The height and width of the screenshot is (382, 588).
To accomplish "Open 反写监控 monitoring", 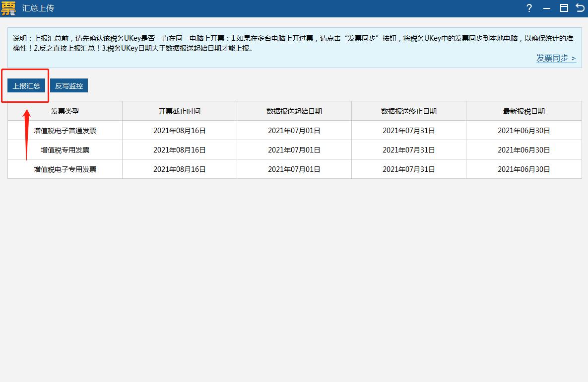I will [x=68, y=86].
